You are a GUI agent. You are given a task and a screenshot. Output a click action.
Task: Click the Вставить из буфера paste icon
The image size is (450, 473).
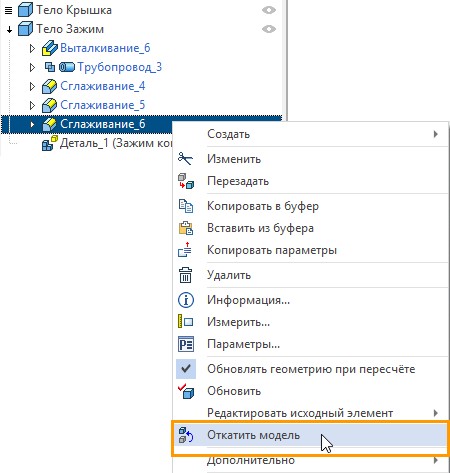coord(186,228)
